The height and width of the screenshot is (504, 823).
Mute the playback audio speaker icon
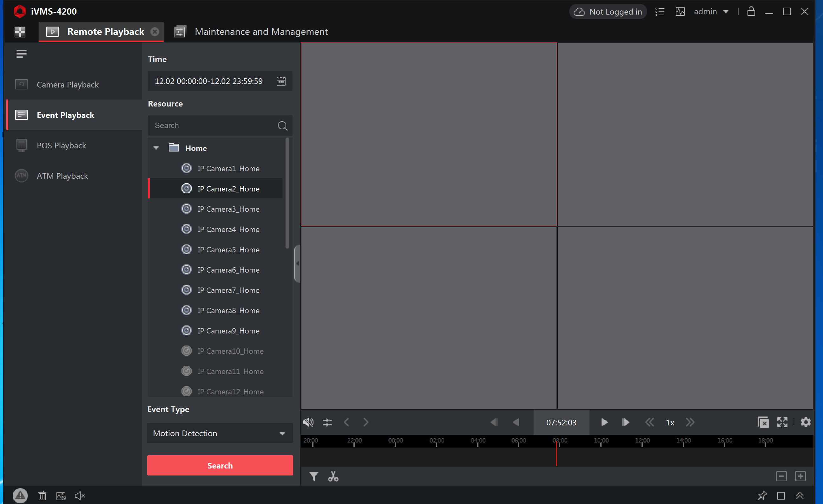(308, 422)
